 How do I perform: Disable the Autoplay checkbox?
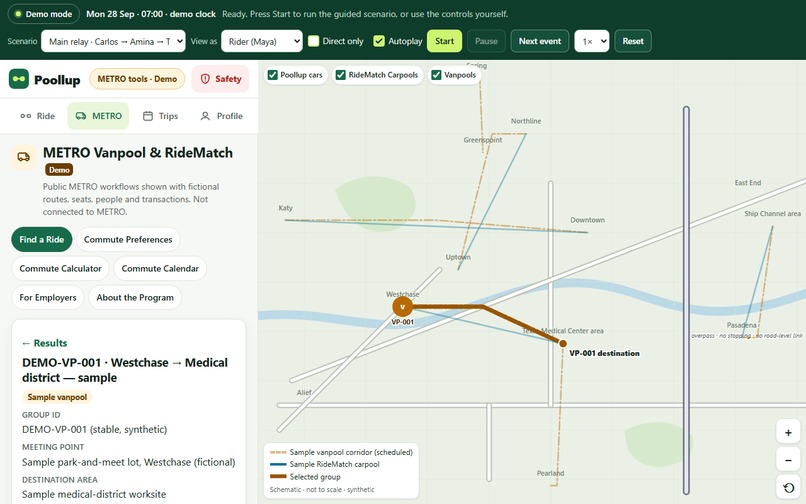click(x=379, y=41)
